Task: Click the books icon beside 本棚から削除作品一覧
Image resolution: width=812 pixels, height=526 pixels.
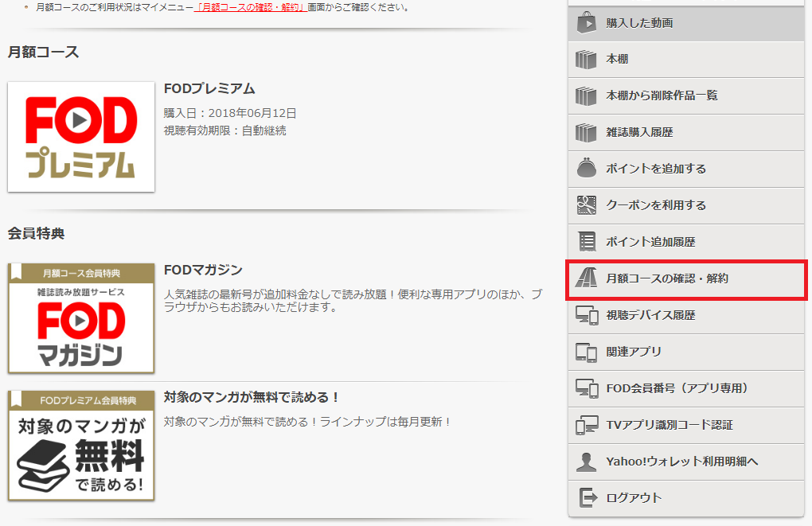Action: (x=586, y=95)
